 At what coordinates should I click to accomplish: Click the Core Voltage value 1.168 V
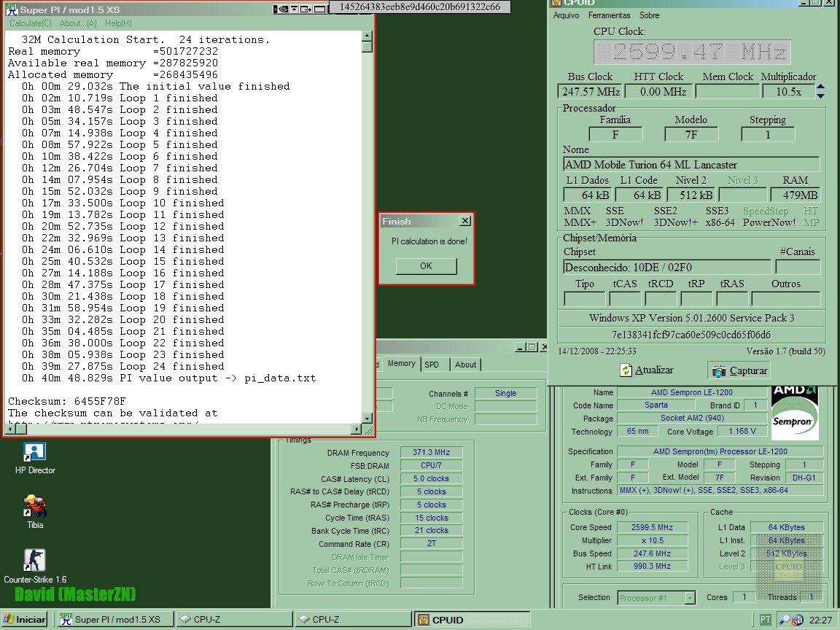click(x=742, y=431)
